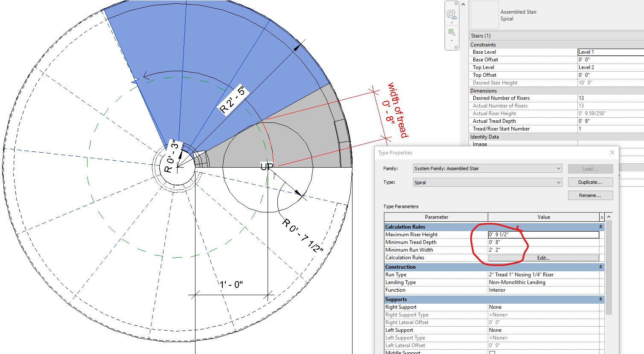This screenshot has height=354, width=644.
Task: Collapse the Construction parameters section
Action: 601,267
